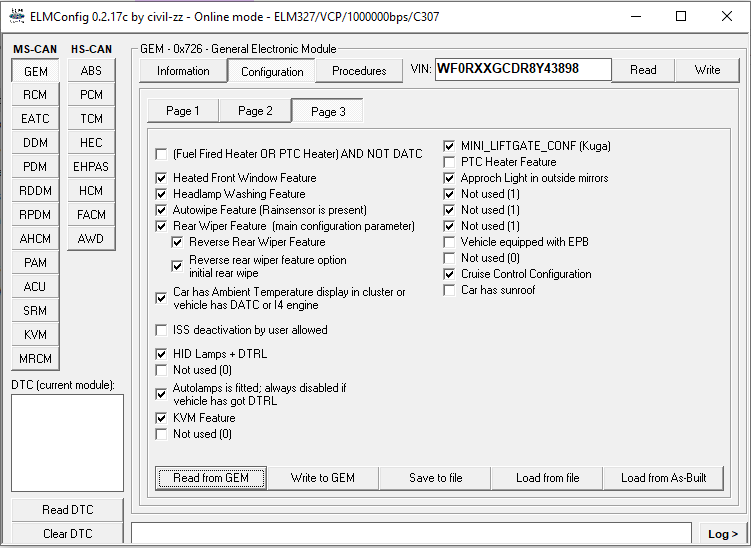
Task: Click the Read DTC button
Action: (x=69, y=510)
